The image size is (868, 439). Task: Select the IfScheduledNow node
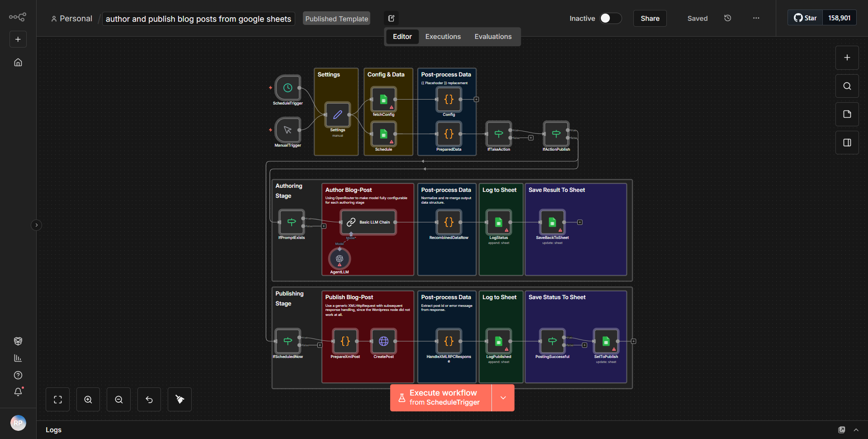click(288, 341)
